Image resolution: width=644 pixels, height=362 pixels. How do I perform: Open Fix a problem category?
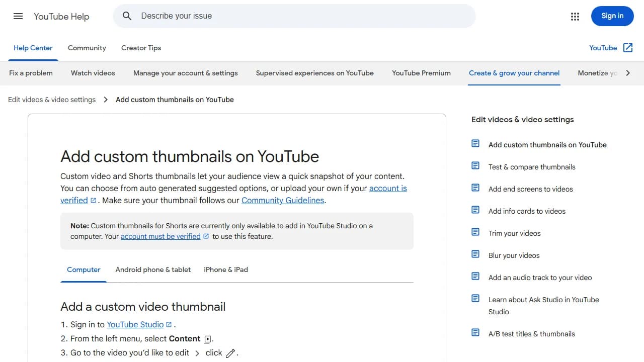(31, 73)
